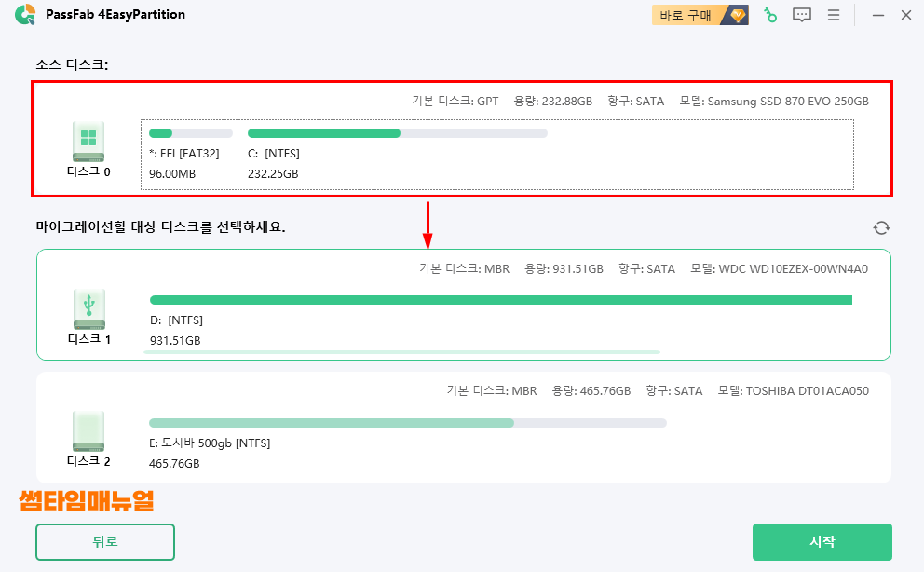Open the register key icon
The width and height of the screenshot is (924, 572).
(x=770, y=15)
